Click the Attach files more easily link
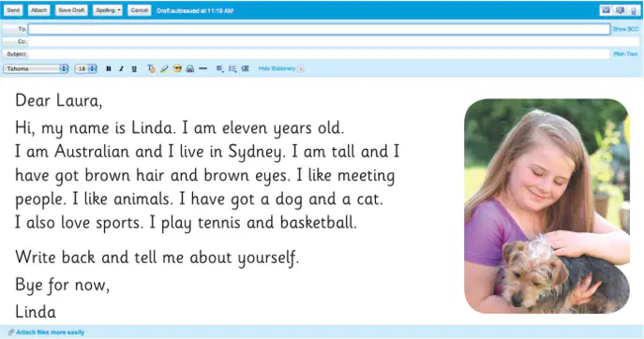Viewport: 644px width, 339px height. pos(50,332)
